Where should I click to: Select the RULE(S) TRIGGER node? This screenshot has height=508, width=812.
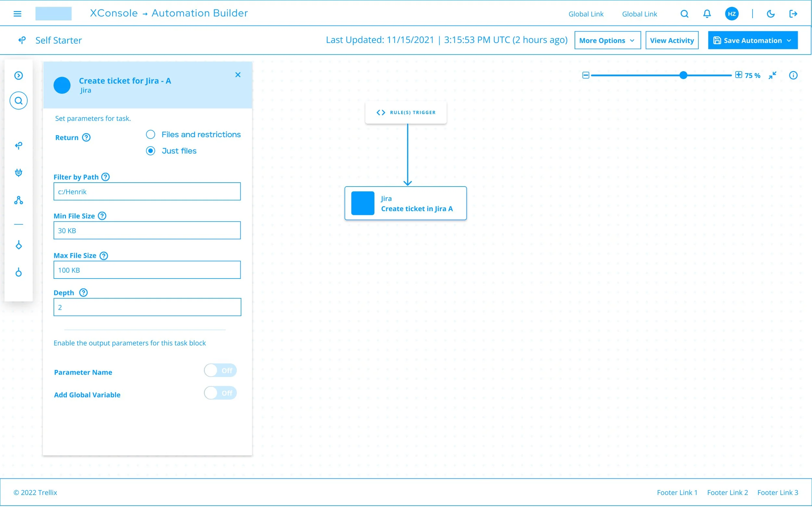[x=406, y=112]
